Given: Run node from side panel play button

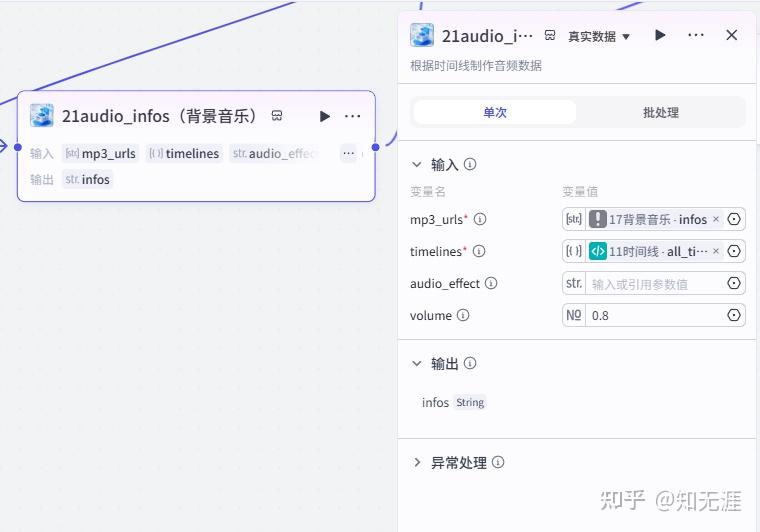Looking at the screenshot, I should point(660,35).
